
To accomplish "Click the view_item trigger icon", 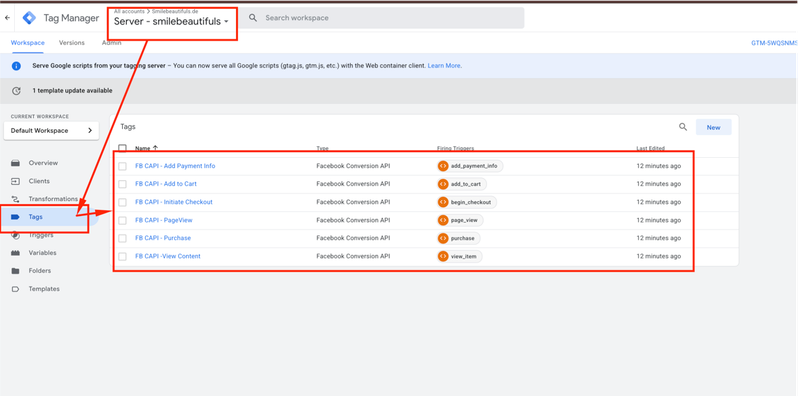I will click(x=443, y=257).
